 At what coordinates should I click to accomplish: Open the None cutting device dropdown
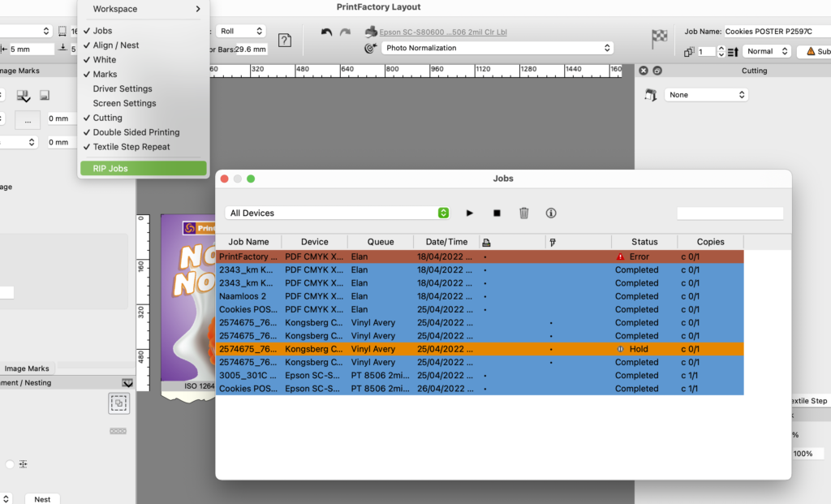(706, 95)
